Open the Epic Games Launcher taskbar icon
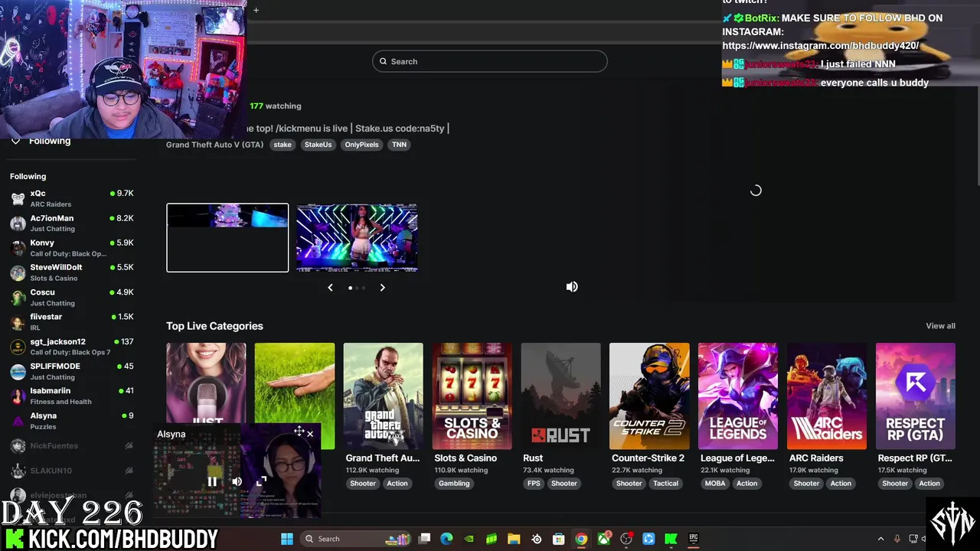980x551 pixels. [x=694, y=539]
